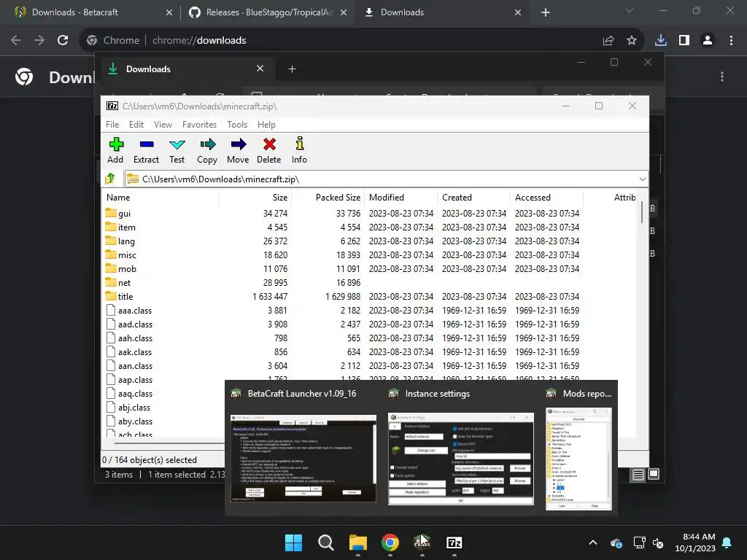Expand the 7-Zip address path dropdown
The height and width of the screenshot is (560, 747).
pyautogui.click(x=642, y=179)
